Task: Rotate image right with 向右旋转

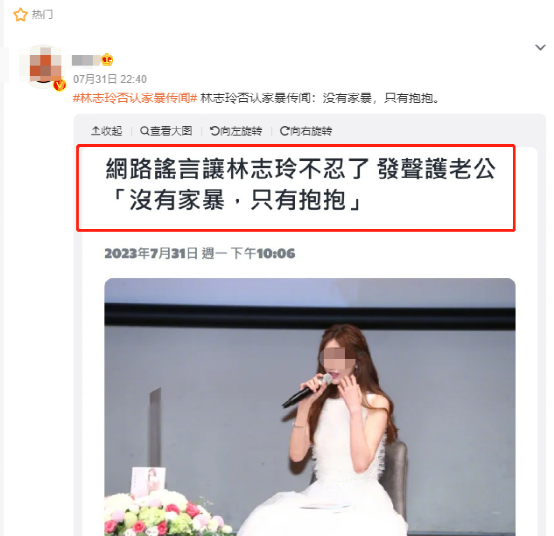Action: [306, 131]
